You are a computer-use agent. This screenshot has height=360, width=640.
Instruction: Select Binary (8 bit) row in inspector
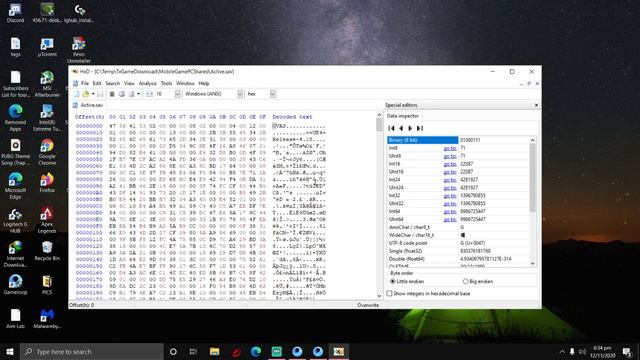tap(458, 140)
